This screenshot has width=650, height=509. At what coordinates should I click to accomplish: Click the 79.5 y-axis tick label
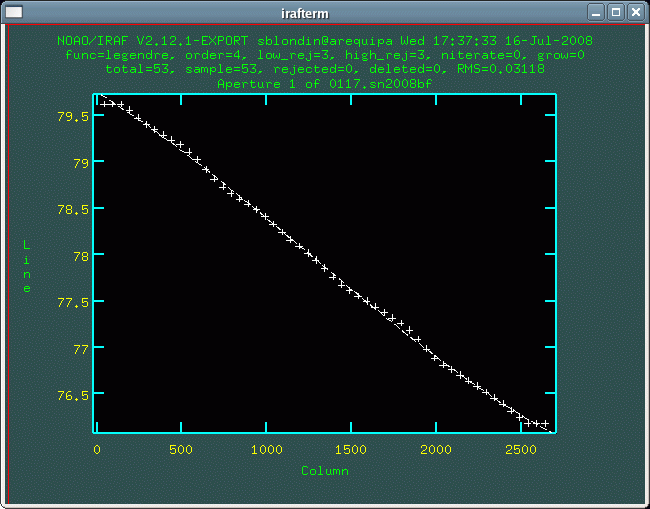[72, 116]
